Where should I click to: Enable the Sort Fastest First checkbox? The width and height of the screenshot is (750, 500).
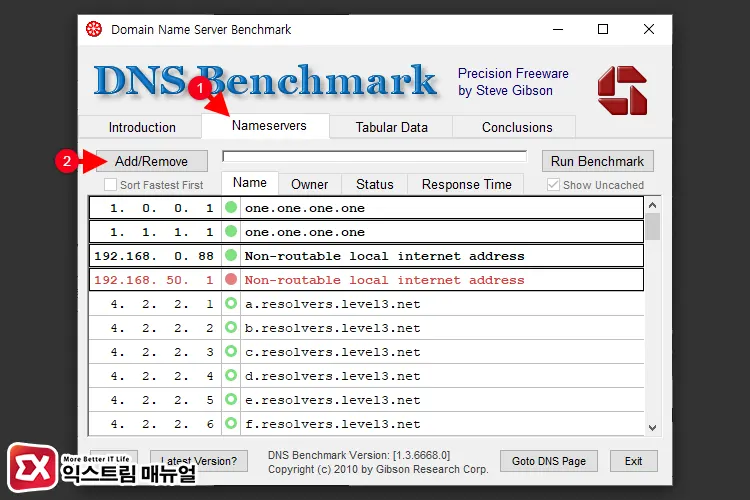111,185
